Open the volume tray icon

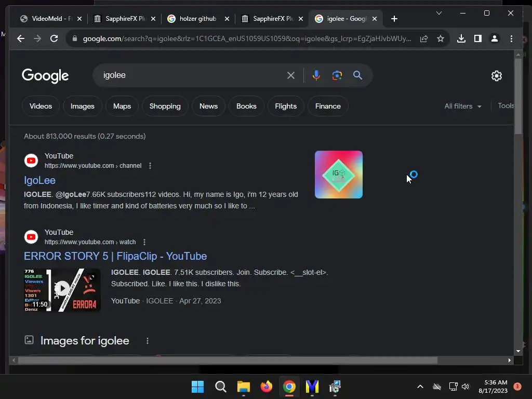465,387
